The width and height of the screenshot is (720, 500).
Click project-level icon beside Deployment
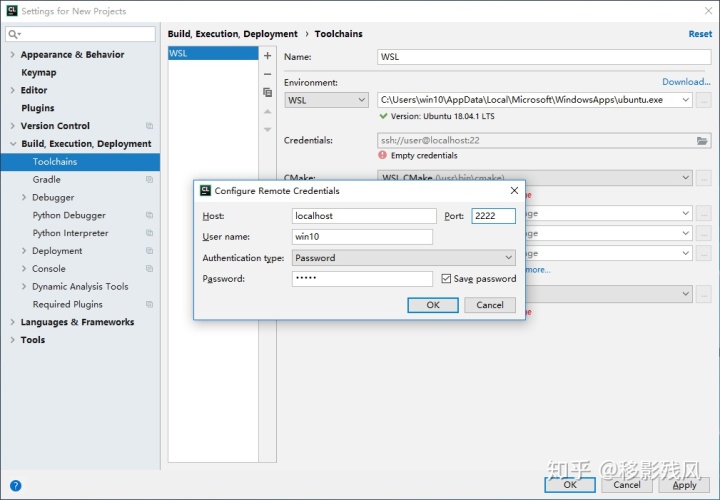[149, 251]
